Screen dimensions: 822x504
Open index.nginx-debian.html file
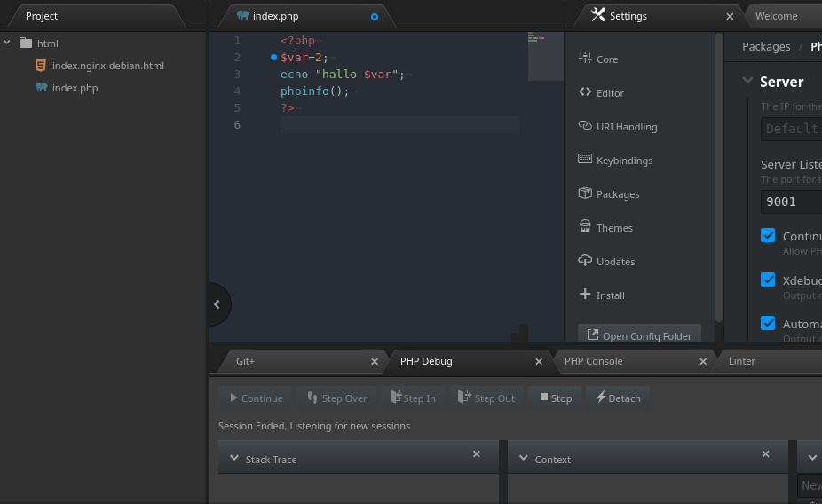tap(108, 66)
